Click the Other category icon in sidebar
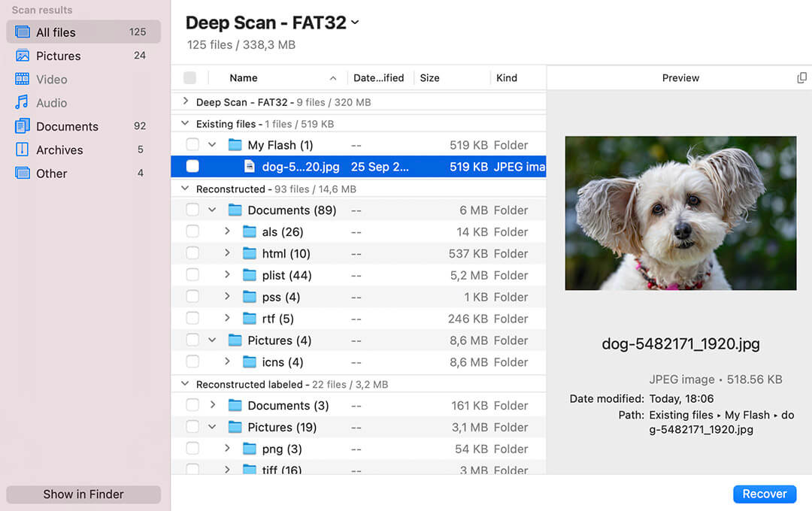This screenshot has height=511, width=812. coord(23,173)
